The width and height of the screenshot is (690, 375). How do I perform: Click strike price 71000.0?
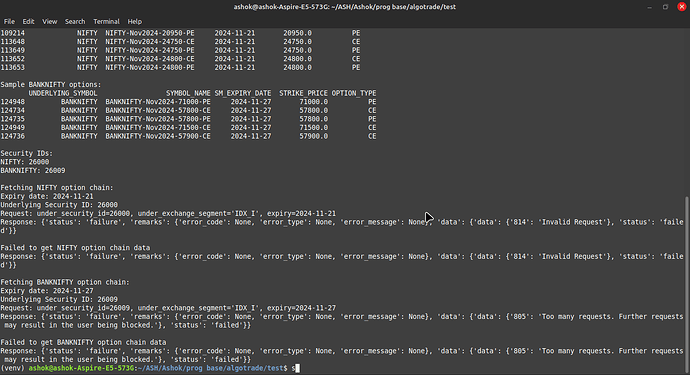point(314,102)
